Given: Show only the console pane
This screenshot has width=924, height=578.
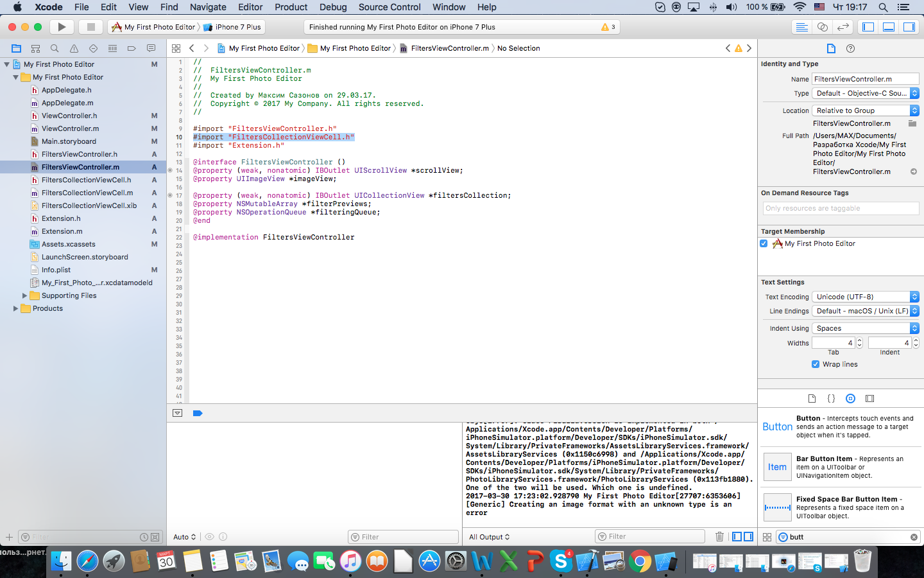Looking at the screenshot, I should tap(748, 536).
